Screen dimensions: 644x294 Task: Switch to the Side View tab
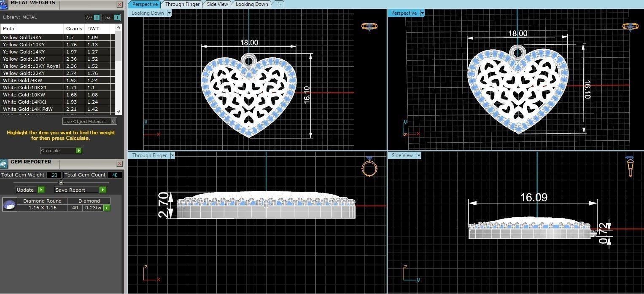point(217,4)
